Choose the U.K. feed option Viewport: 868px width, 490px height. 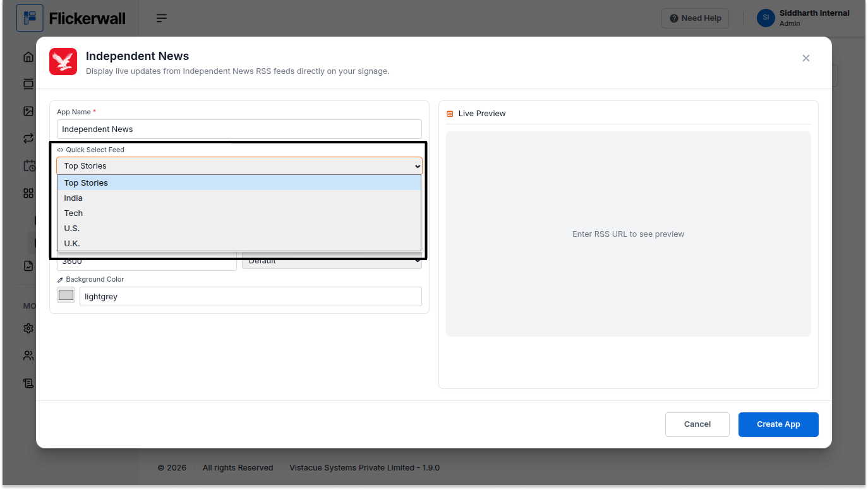tap(239, 244)
